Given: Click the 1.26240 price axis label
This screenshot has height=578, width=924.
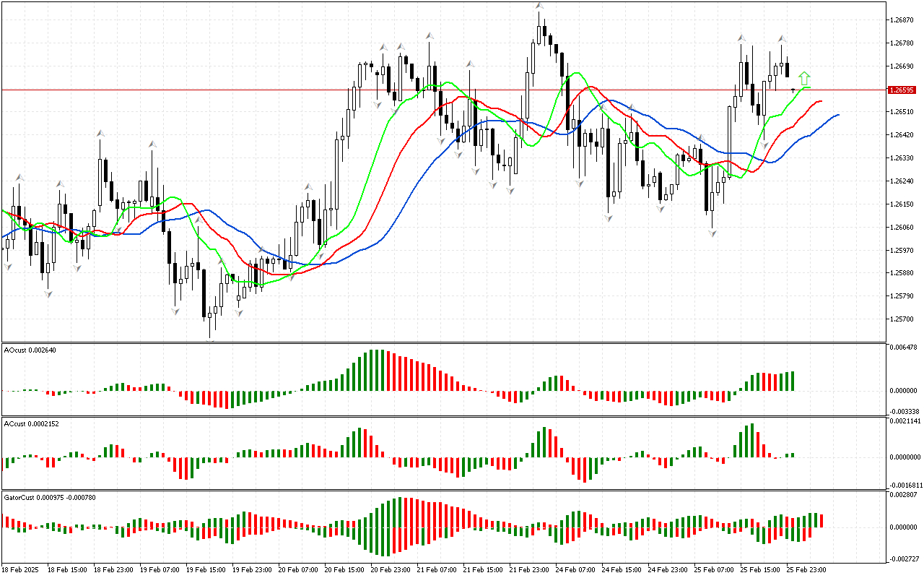Looking at the screenshot, I should pos(902,181).
